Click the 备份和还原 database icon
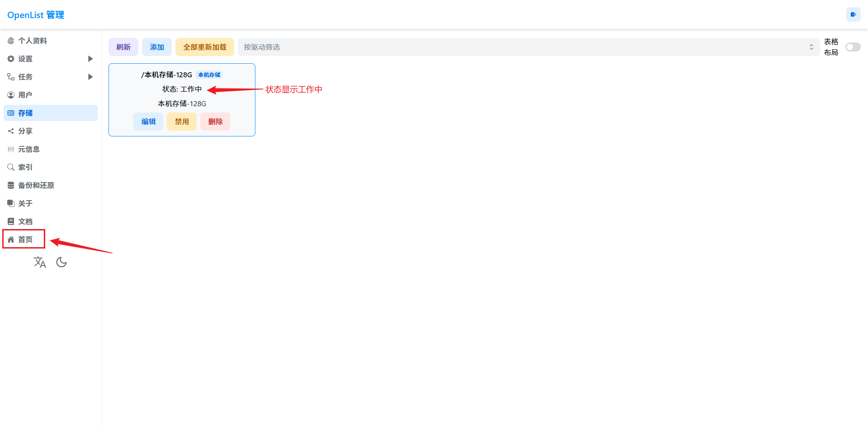The height and width of the screenshot is (427, 868). (11, 185)
